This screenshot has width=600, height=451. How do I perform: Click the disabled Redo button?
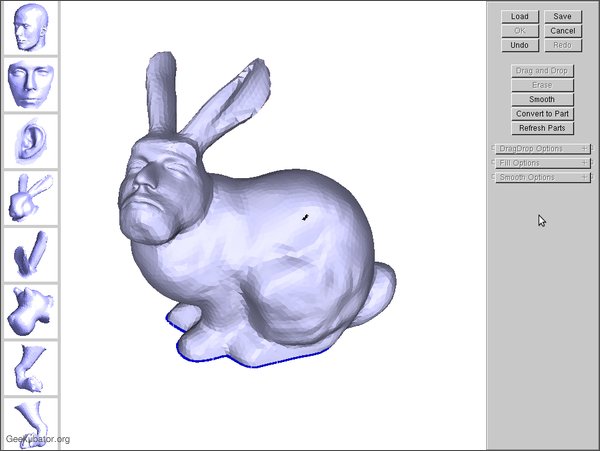tap(562, 45)
